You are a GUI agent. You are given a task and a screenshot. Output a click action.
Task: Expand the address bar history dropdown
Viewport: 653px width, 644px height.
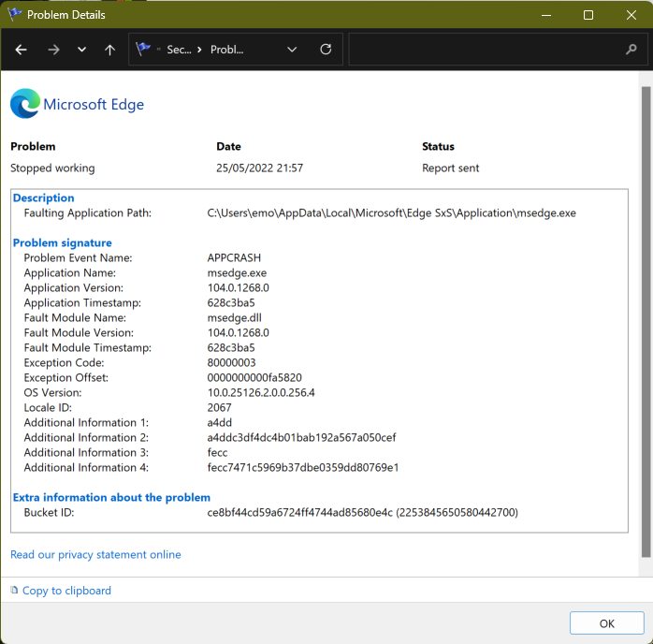292,50
